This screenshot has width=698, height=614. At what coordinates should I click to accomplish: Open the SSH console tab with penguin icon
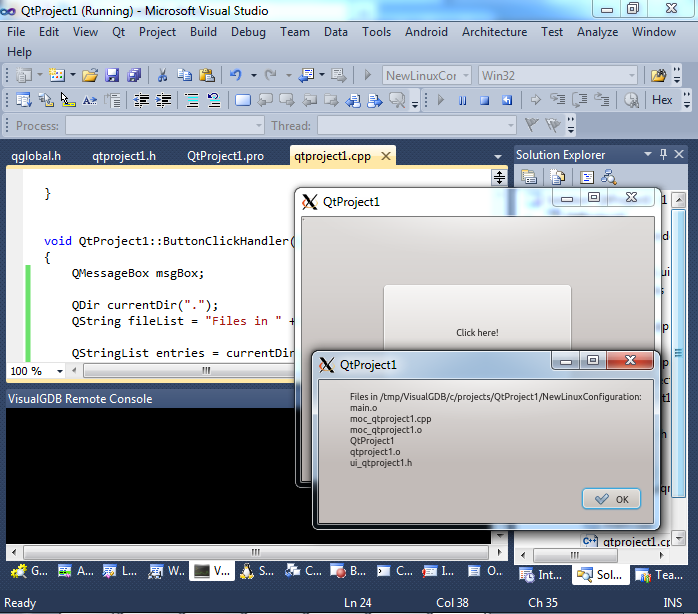257,571
